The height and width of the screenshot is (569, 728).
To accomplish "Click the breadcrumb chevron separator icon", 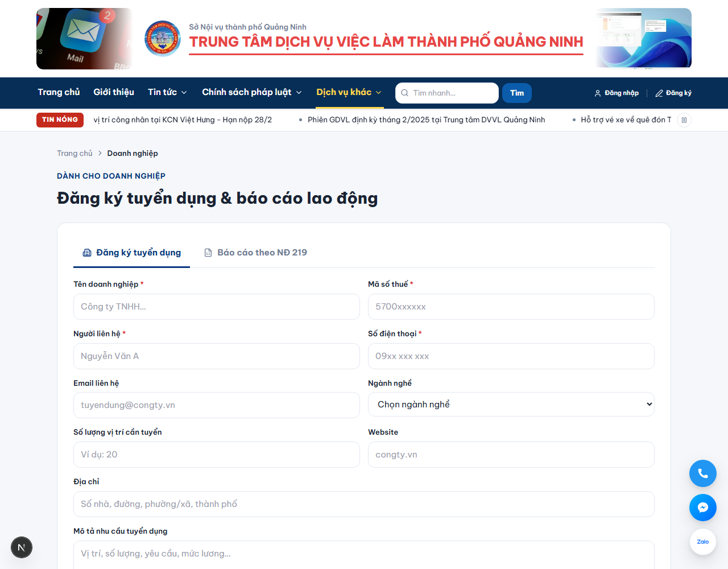I will click(100, 153).
